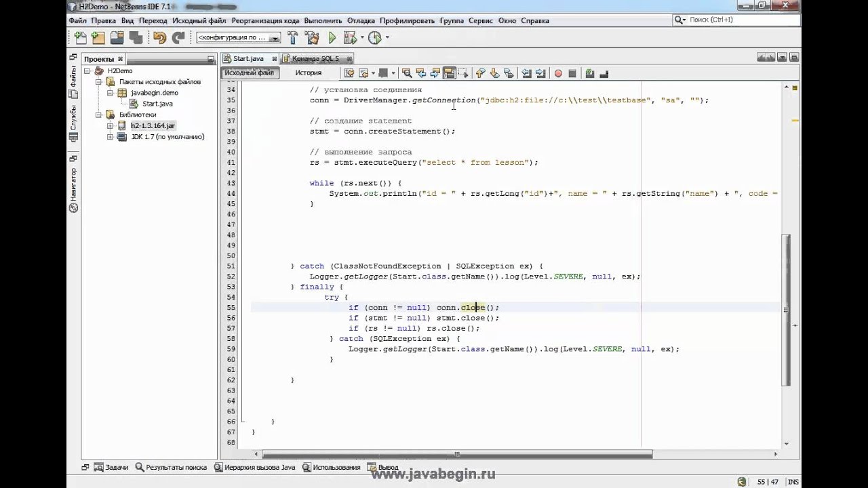This screenshot has height=488, width=868.
Task: Switch to История view
Action: 309,73
